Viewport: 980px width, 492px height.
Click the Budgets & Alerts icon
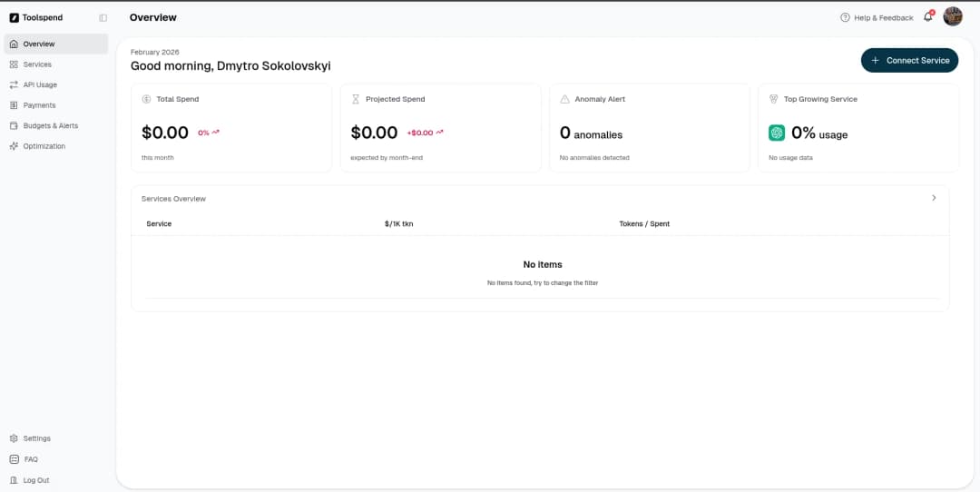click(14, 125)
